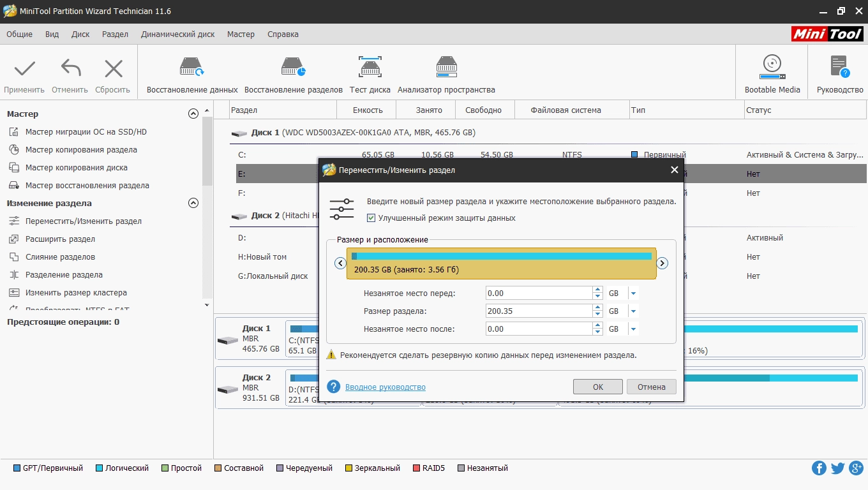This screenshot has height=490, width=868.
Task: Click the Размер раздела input field
Action: click(539, 311)
